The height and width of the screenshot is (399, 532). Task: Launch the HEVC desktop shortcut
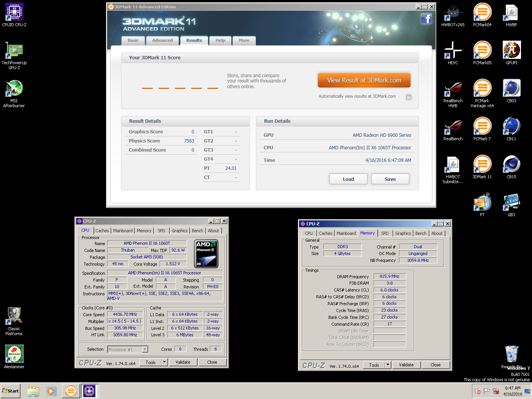pos(453,53)
